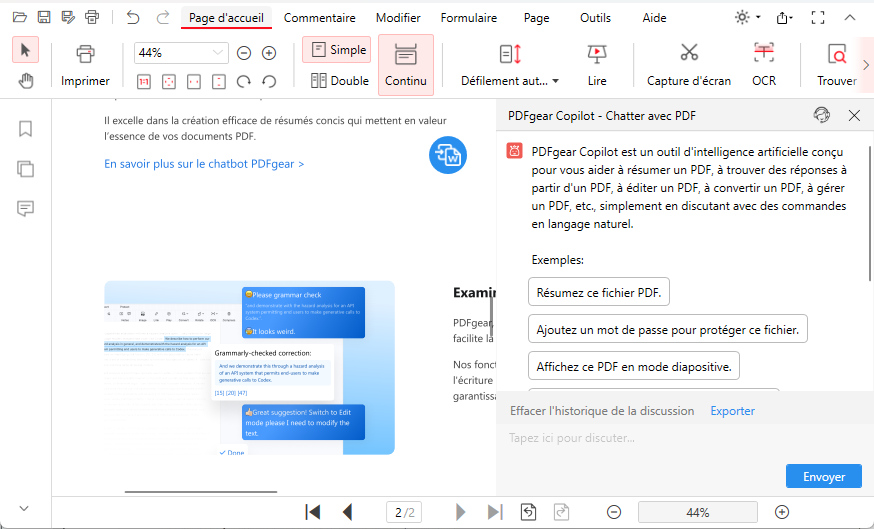This screenshot has width=874, height=529.
Task: Click Affichez ce PDF en mode diapositive.
Action: 634,366
